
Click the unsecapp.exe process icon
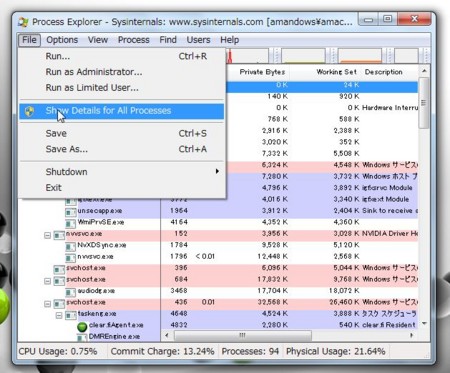(x=70, y=212)
